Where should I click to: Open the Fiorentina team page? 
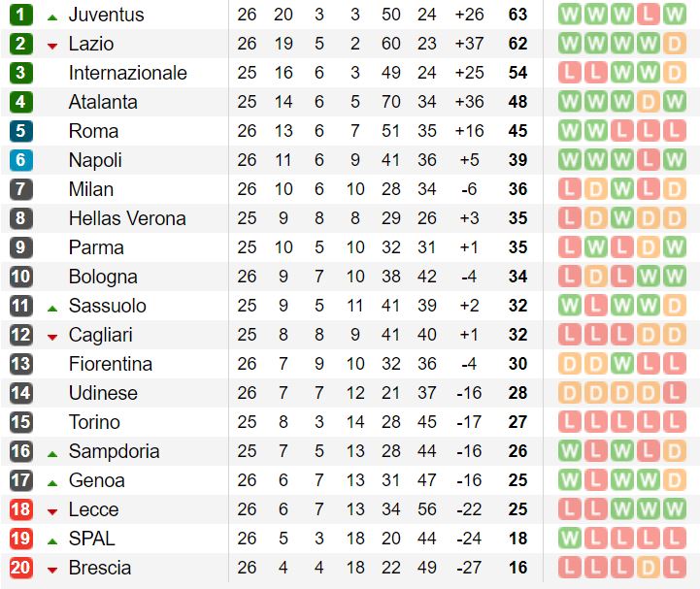pos(111,364)
